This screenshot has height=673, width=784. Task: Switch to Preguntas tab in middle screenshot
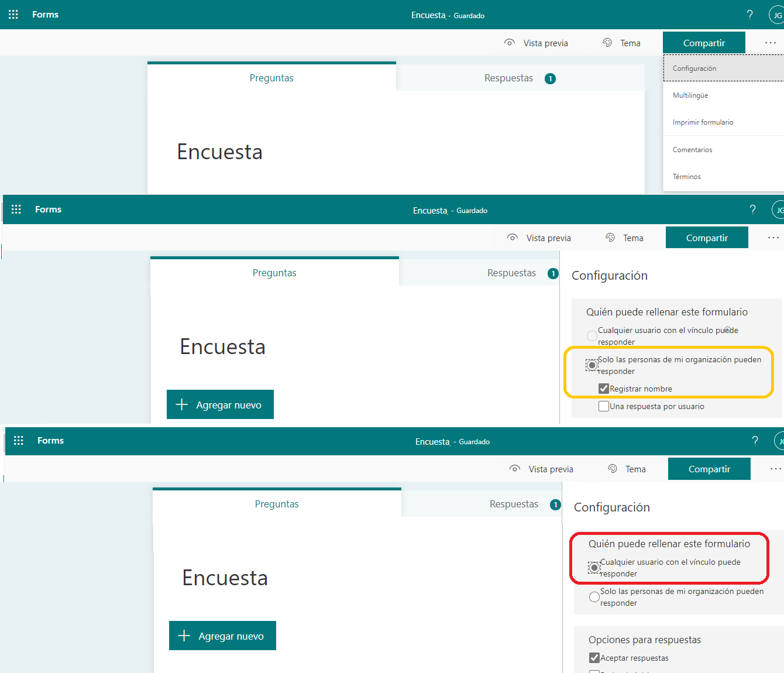click(x=274, y=273)
